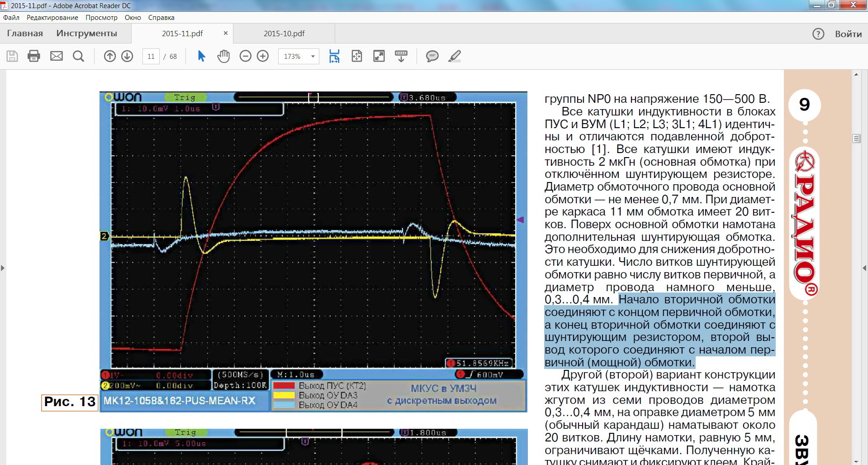The width and height of the screenshot is (868, 465).
Task: Click 'МКУС в УМЗЧ' legend title
Action: pos(443,388)
